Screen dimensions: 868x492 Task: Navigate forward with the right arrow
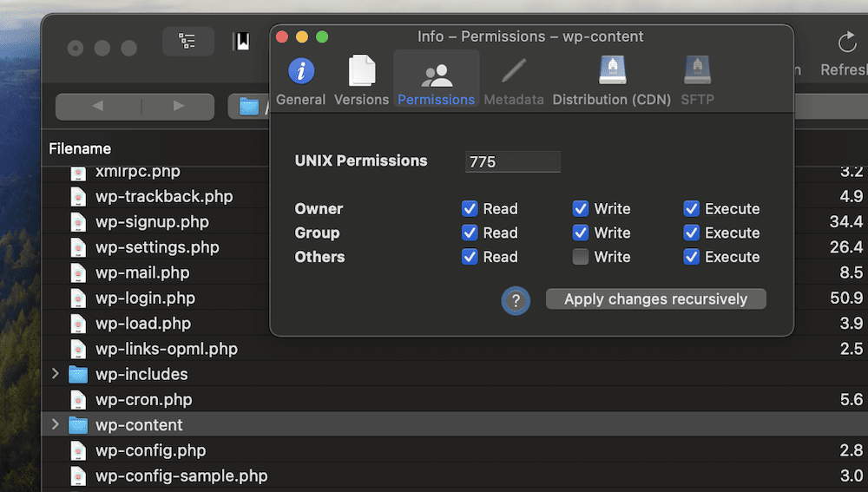pos(178,106)
